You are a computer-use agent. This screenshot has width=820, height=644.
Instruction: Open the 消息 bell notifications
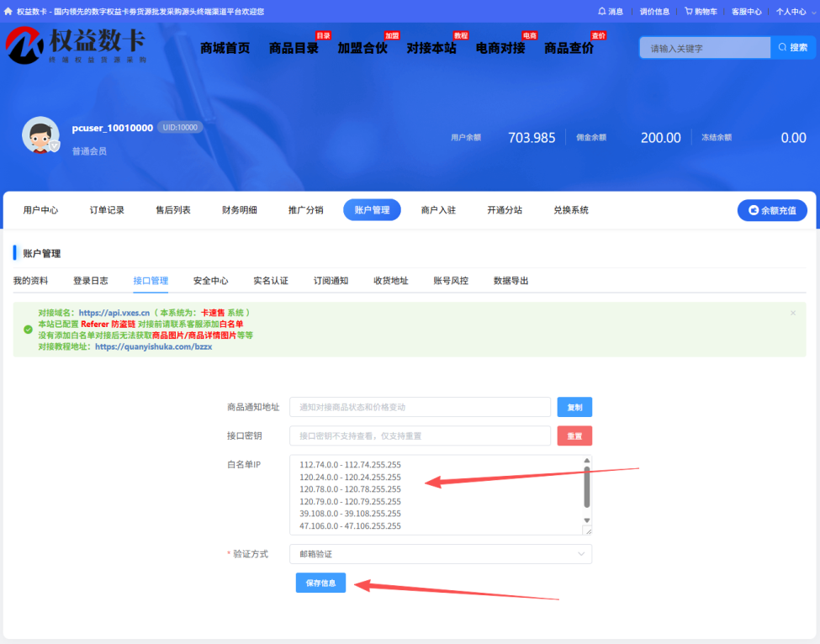pyautogui.click(x=611, y=12)
